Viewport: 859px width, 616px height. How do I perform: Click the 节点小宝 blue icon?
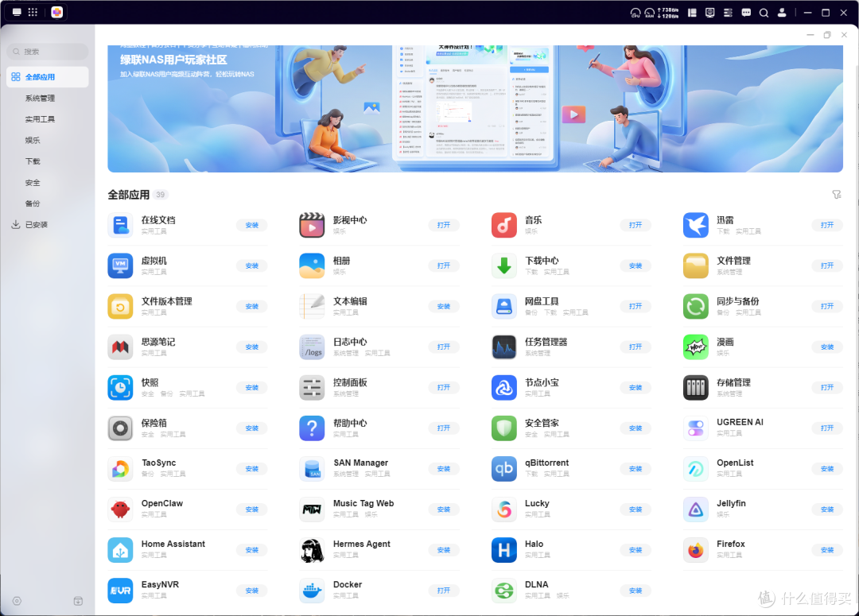click(x=504, y=388)
